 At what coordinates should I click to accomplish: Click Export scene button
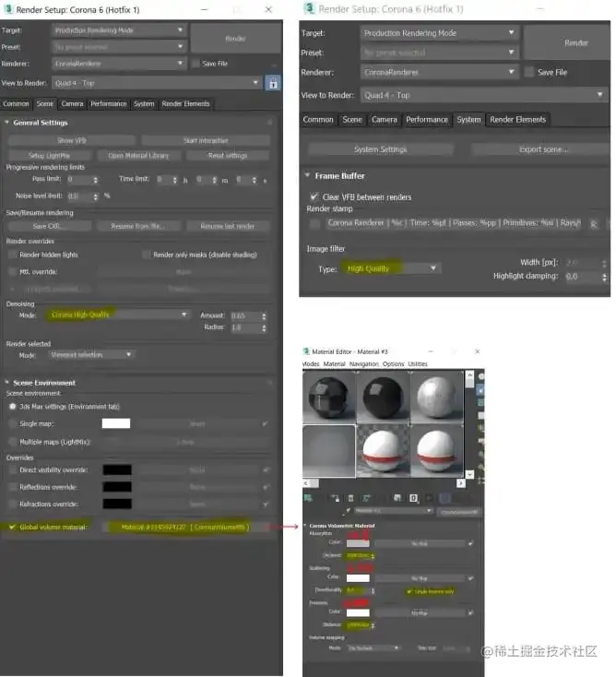[x=543, y=149]
